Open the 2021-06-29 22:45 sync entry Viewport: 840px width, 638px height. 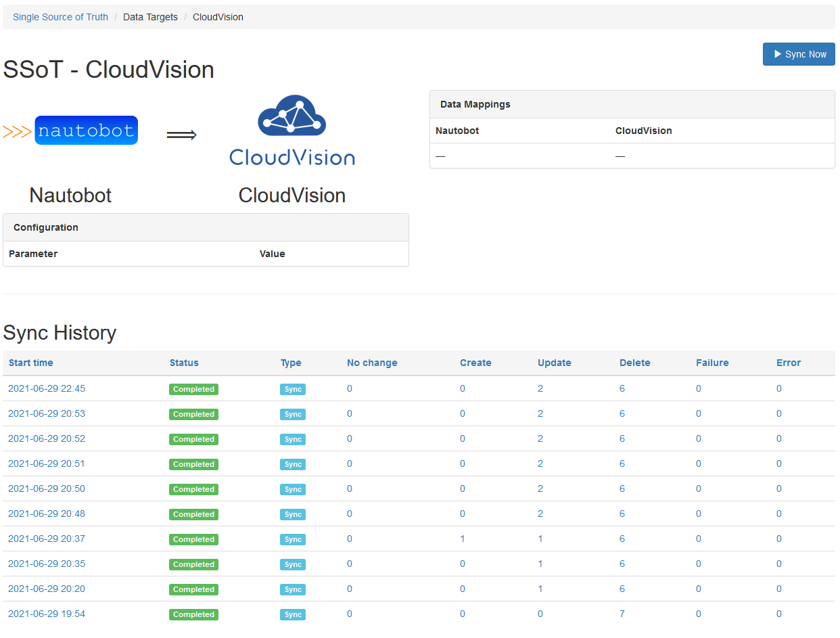point(47,388)
